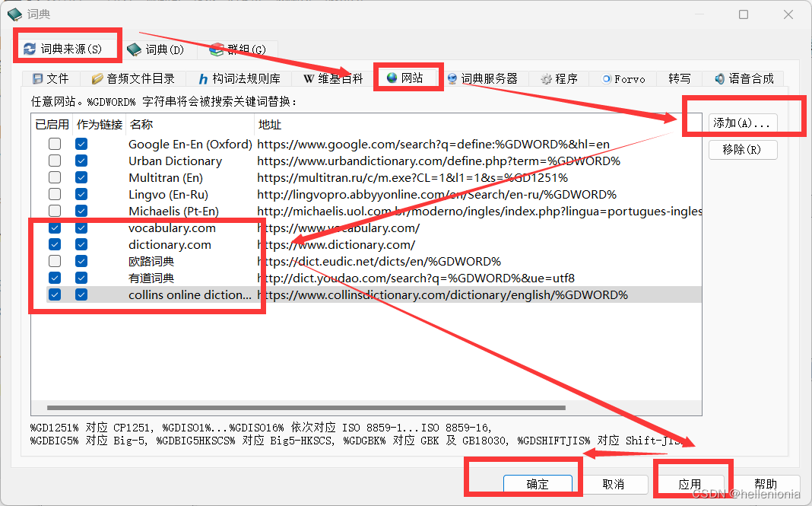
Task: Disable the vocabulary.com enabled checkbox
Action: (54, 228)
